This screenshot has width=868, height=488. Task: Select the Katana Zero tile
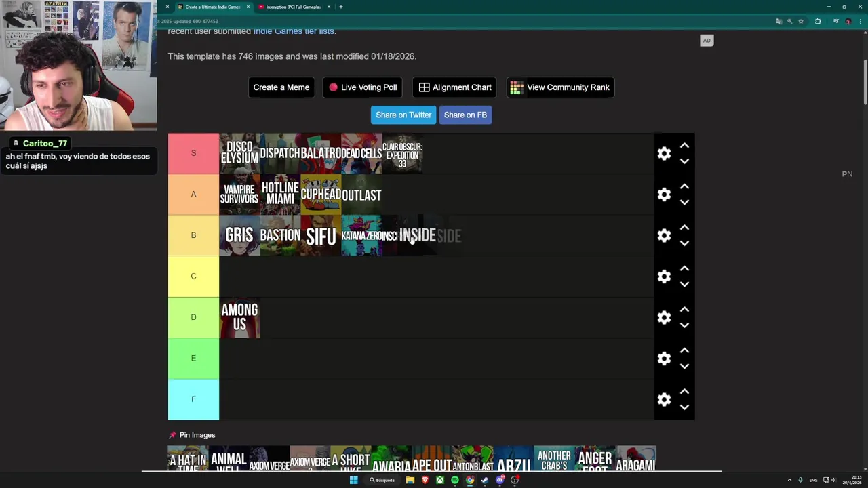pos(361,235)
